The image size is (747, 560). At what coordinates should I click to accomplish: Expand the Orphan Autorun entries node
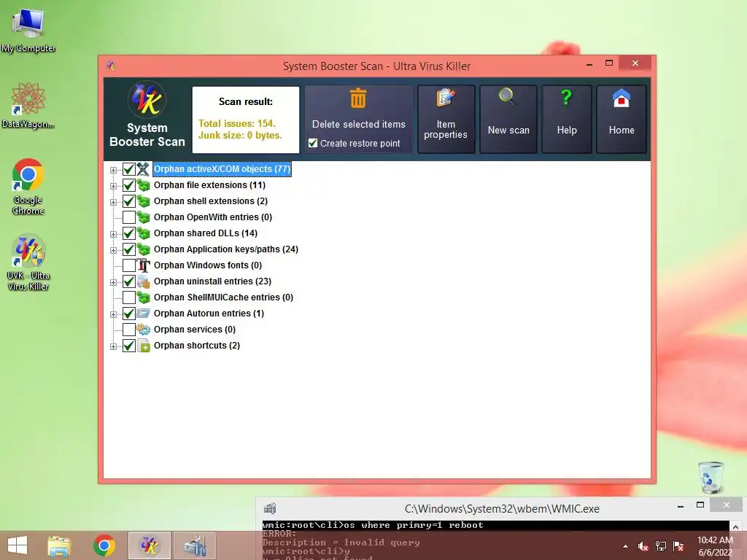[x=113, y=314]
